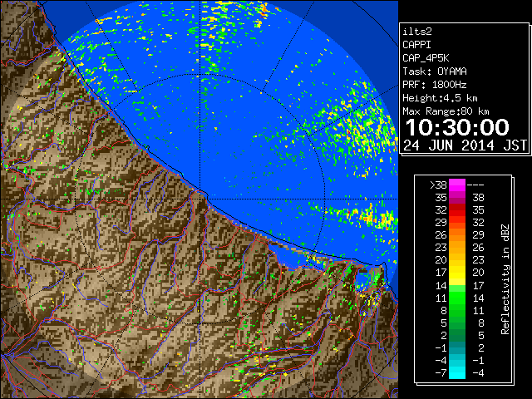
Task: Select the '24 JUN 2014 JST' date
Action: [x=465, y=145]
